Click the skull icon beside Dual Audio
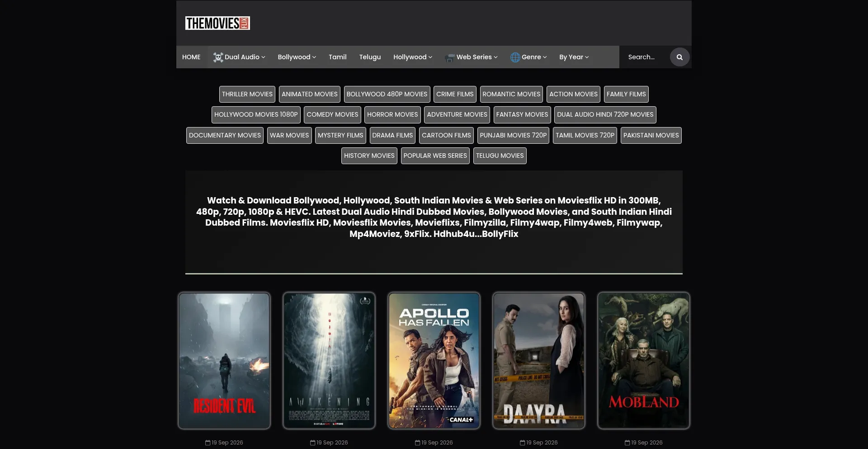 [x=218, y=57]
